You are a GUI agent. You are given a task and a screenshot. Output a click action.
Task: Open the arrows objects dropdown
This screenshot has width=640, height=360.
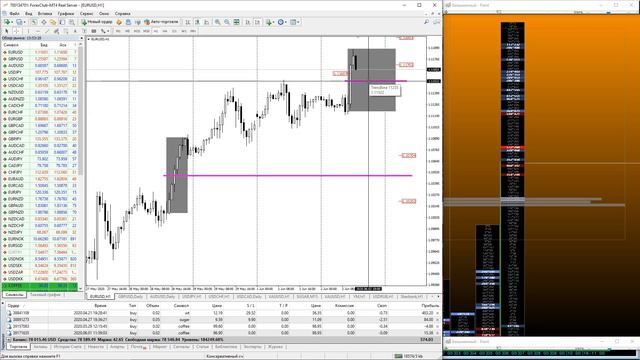(104, 31)
